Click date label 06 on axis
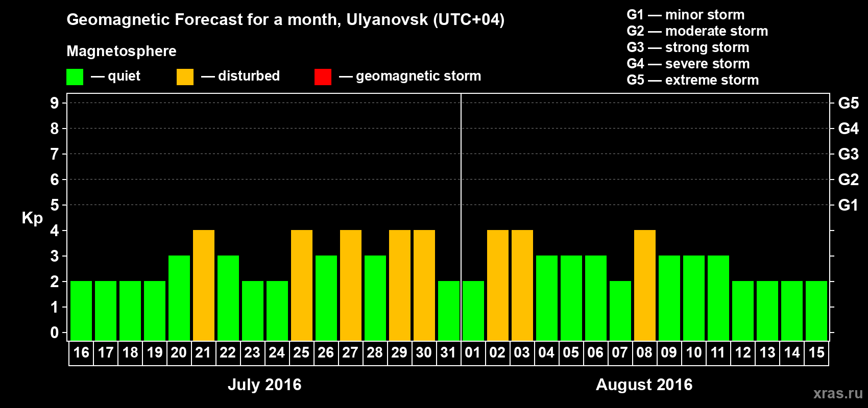Image resolution: width=868 pixels, height=408 pixels. [595, 353]
